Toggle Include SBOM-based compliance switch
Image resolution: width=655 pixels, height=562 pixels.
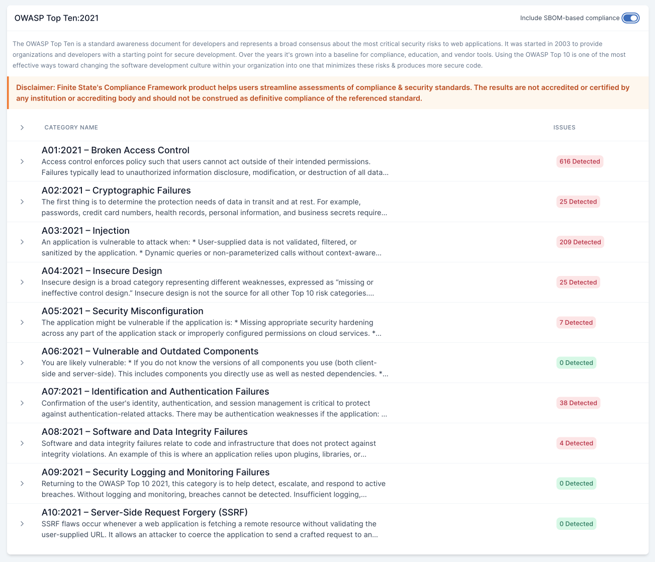point(630,18)
